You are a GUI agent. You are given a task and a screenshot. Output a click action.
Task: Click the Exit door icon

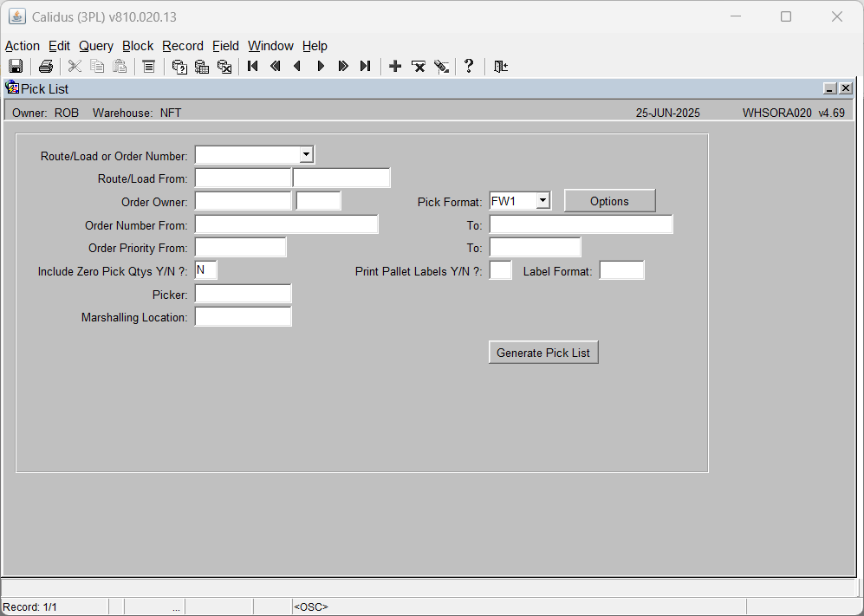500,67
